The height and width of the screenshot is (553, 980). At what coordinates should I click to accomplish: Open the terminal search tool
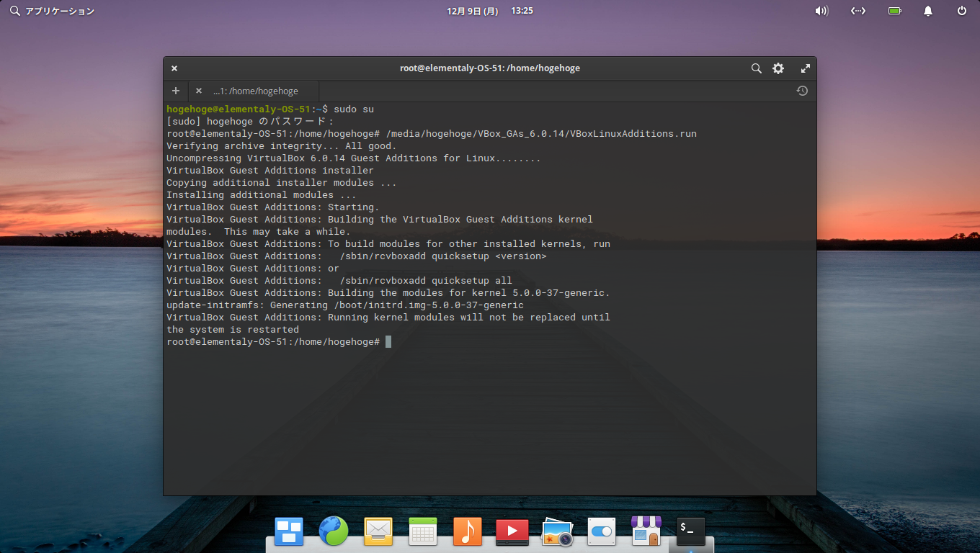pos(756,68)
